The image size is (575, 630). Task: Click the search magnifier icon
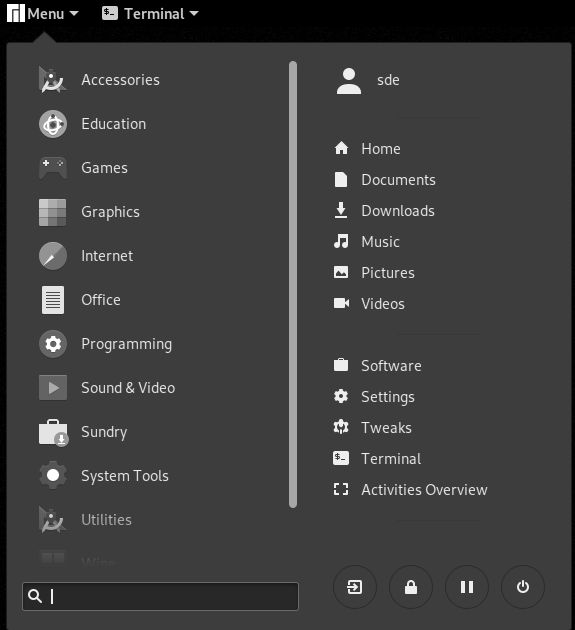pos(35,596)
